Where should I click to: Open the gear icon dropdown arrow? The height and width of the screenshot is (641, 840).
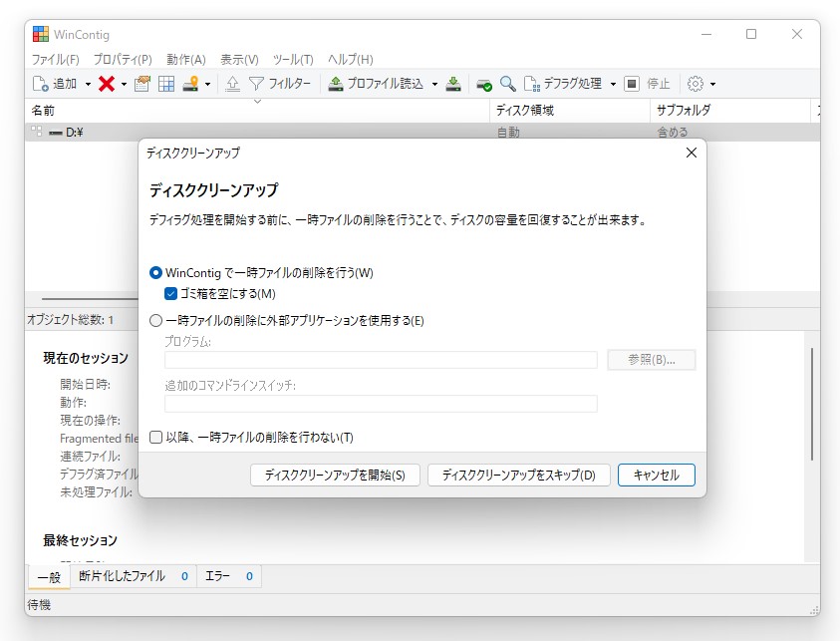pyautogui.click(x=713, y=84)
